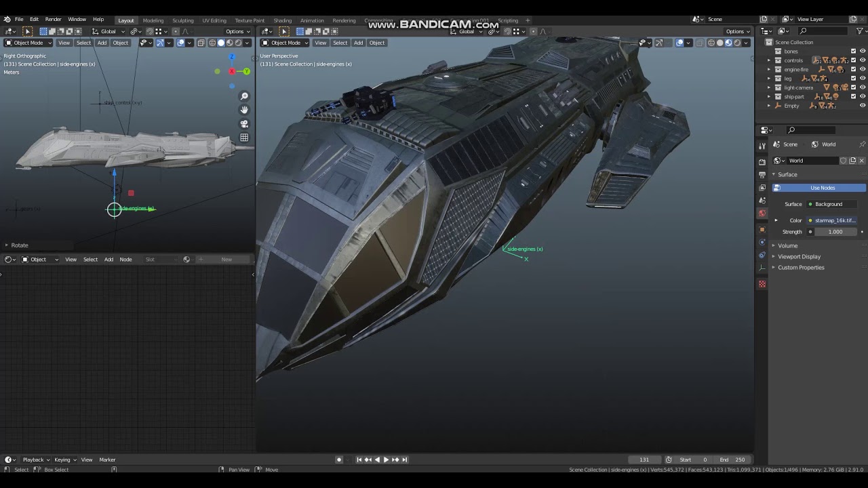This screenshot has height=488, width=868.
Task: Uncheck the ship-part collection checkbox
Action: [853, 97]
